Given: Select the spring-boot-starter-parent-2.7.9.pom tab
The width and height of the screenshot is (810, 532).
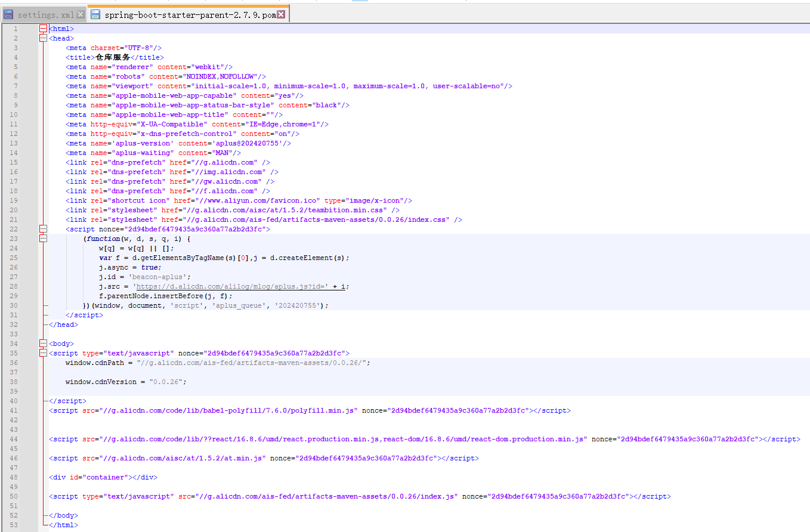Looking at the screenshot, I should coord(185,14).
